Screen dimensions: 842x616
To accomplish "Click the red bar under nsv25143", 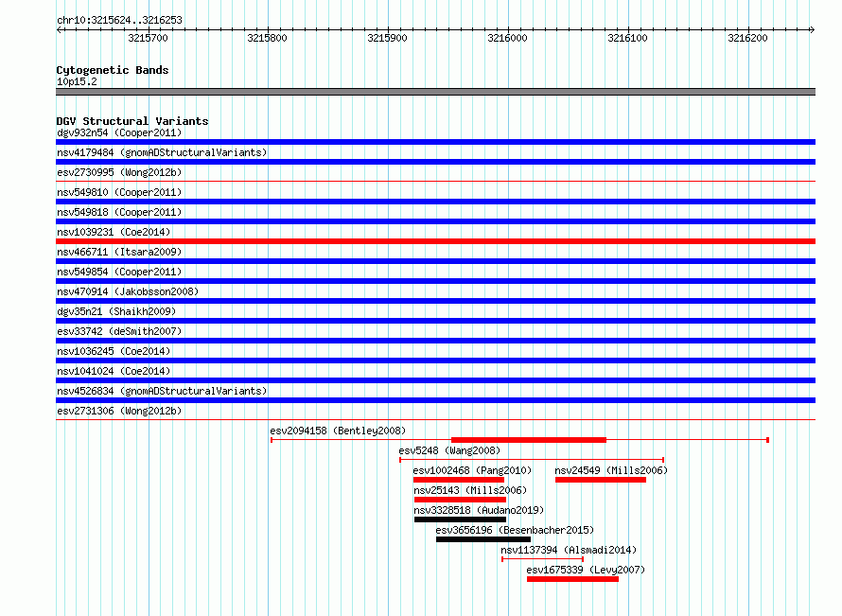I will [460, 500].
